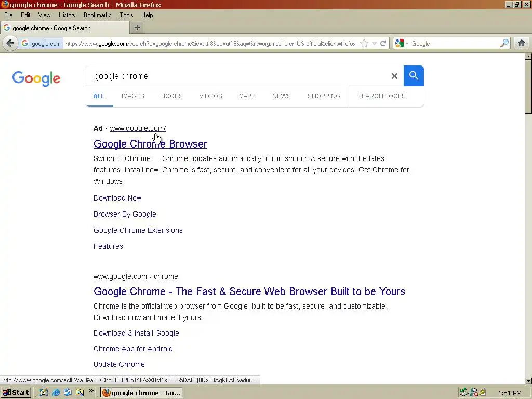This screenshot has height=399, width=532.
Task: Click the magnifier in Firefox search box
Action: [x=504, y=44]
